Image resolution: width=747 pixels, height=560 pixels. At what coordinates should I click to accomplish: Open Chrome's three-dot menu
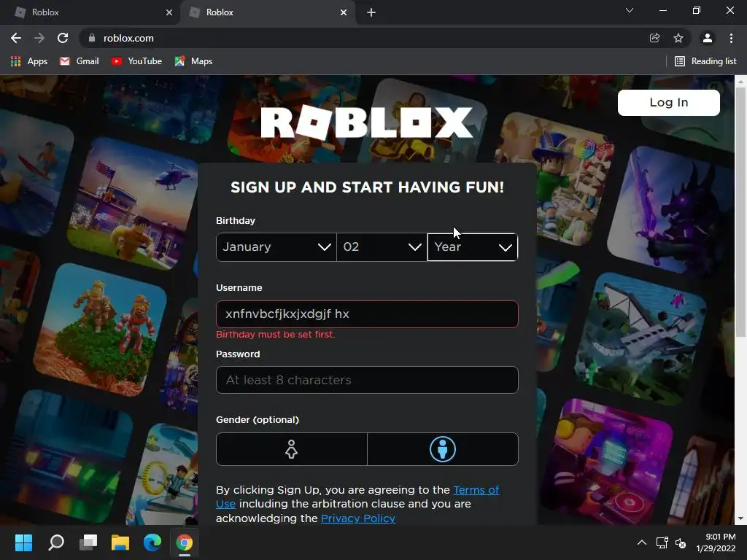pos(731,38)
